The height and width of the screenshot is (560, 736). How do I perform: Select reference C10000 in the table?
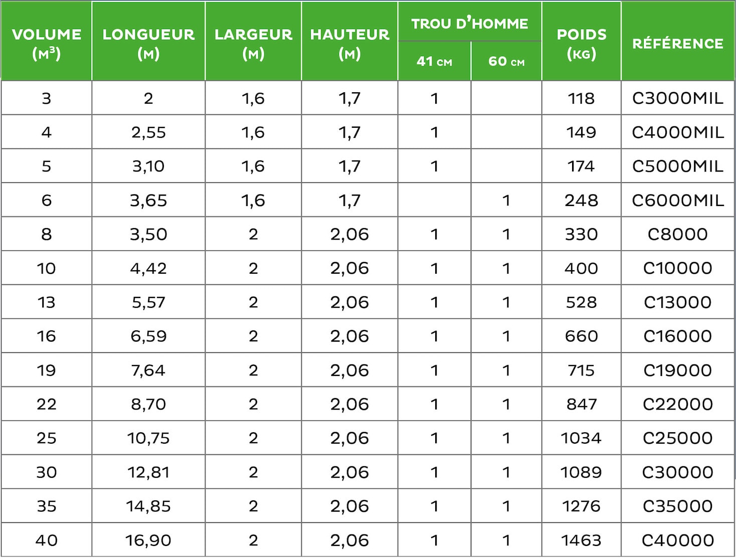(x=678, y=268)
